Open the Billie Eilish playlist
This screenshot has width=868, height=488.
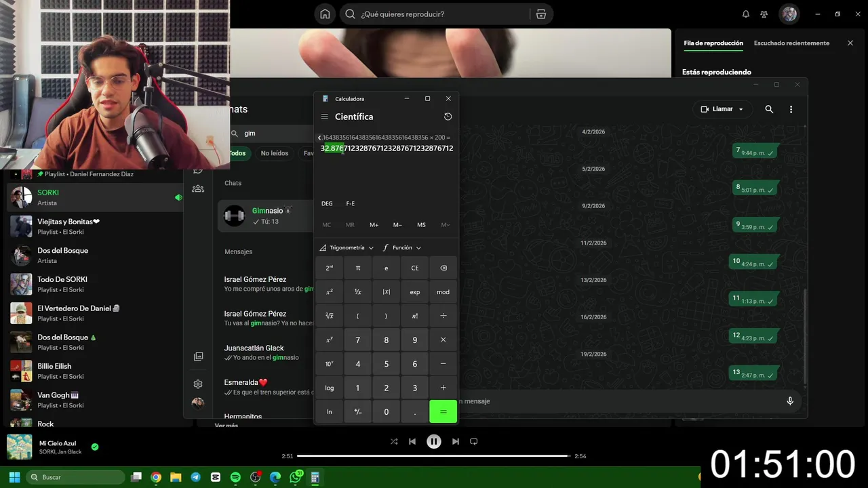click(x=95, y=371)
